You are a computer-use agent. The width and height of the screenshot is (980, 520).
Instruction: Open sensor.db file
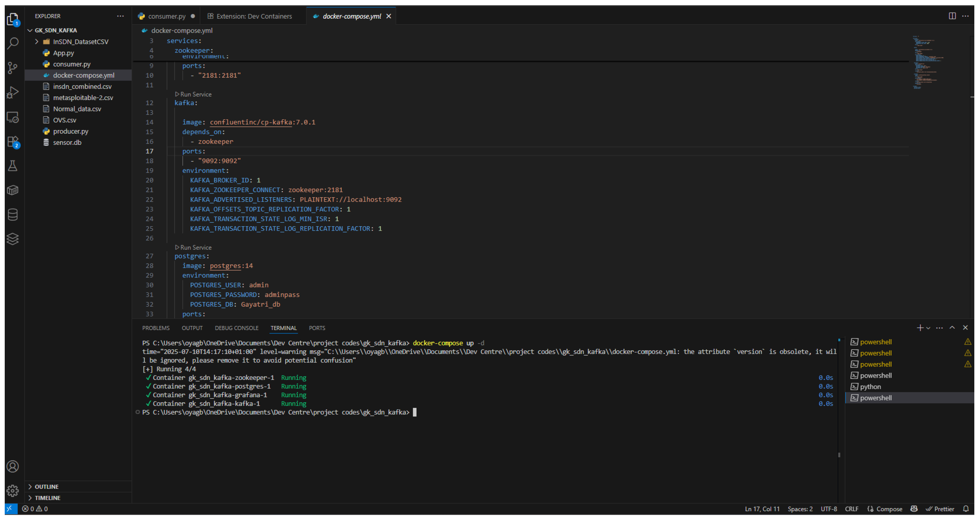(78, 142)
